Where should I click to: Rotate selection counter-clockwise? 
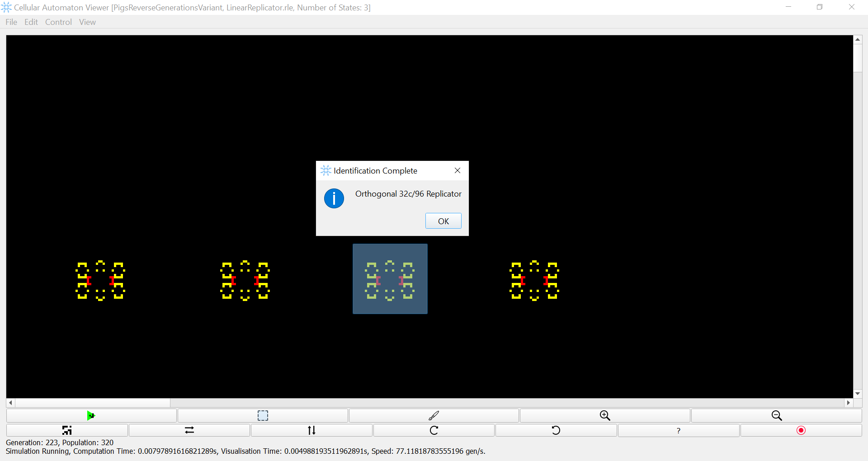click(x=556, y=430)
